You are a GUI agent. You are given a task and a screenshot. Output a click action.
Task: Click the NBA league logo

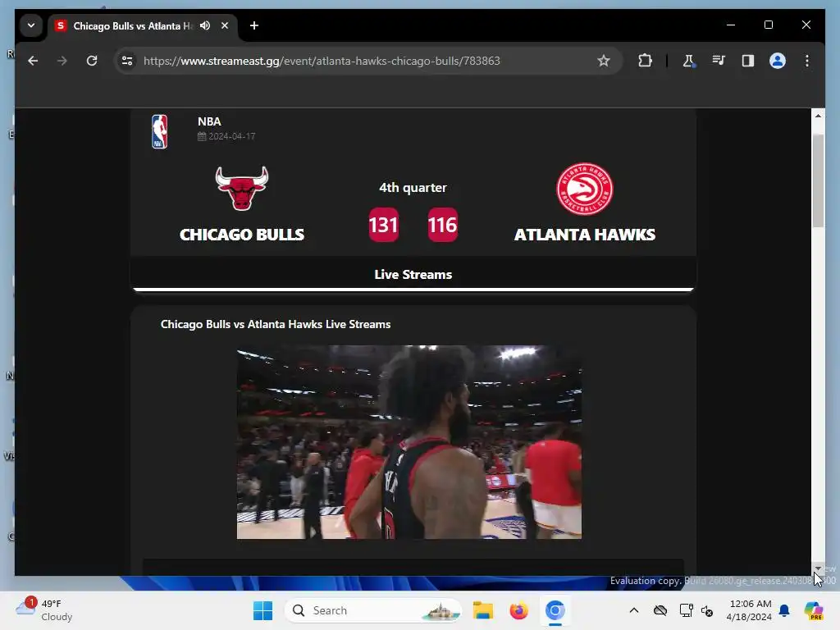click(x=160, y=132)
